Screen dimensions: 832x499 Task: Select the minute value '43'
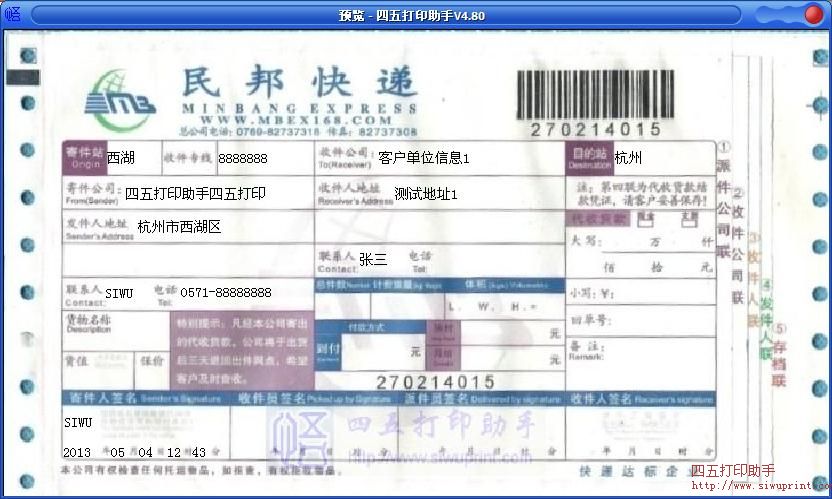coord(198,453)
